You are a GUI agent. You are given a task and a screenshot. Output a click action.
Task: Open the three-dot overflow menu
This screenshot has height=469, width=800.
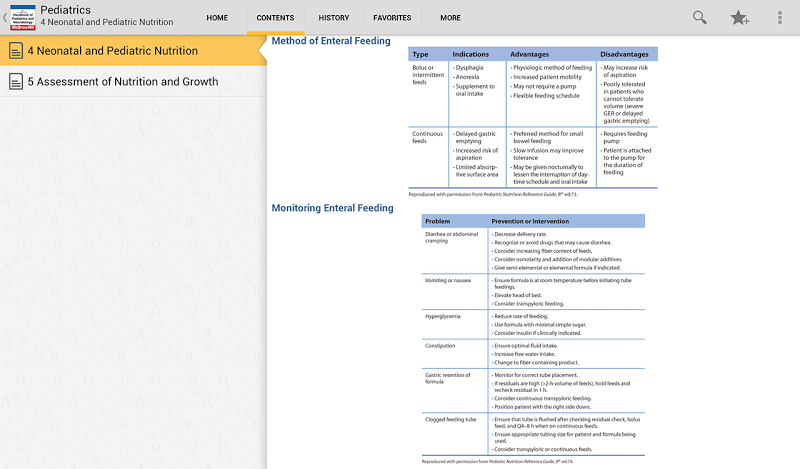[780, 17]
